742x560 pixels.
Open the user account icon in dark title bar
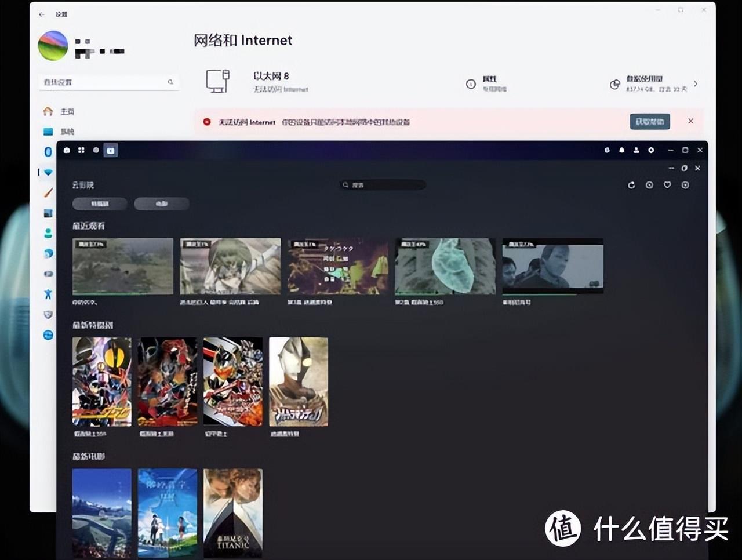coord(636,150)
